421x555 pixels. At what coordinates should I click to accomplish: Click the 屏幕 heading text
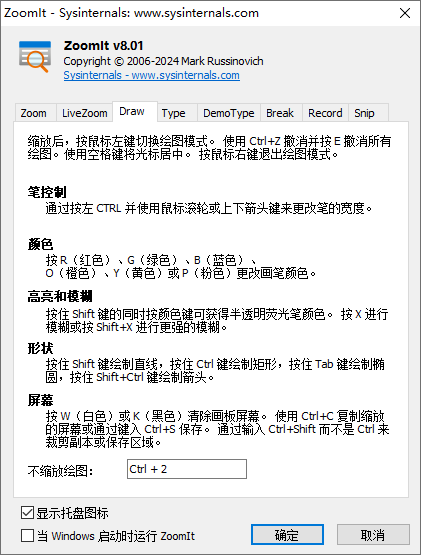[40, 400]
